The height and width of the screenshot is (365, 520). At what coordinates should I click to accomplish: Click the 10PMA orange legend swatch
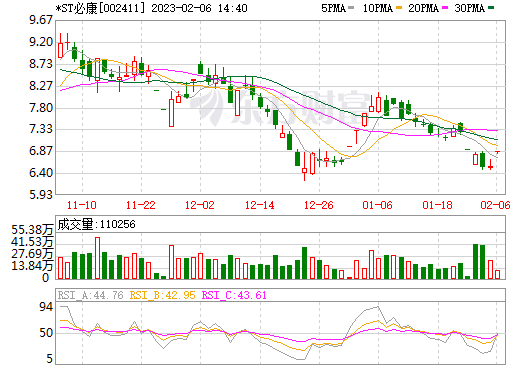click(399, 7)
